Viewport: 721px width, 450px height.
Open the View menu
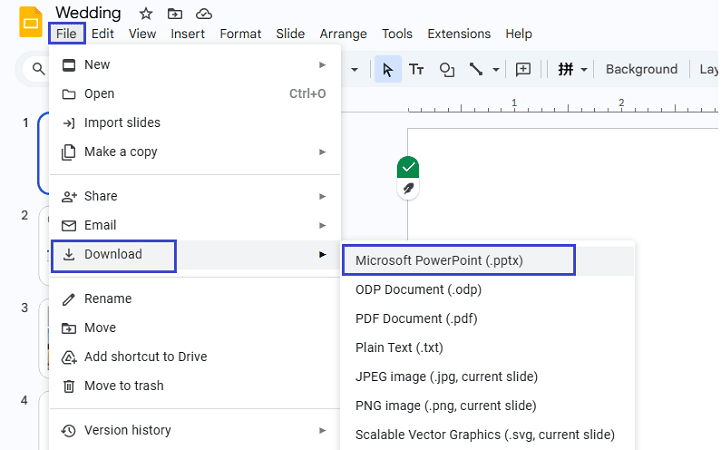click(x=142, y=34)
